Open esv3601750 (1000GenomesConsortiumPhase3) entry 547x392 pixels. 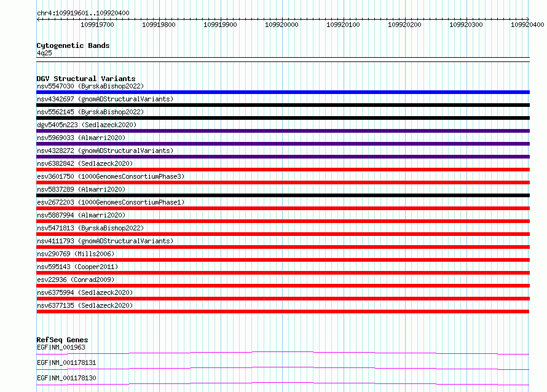[111, 176]
